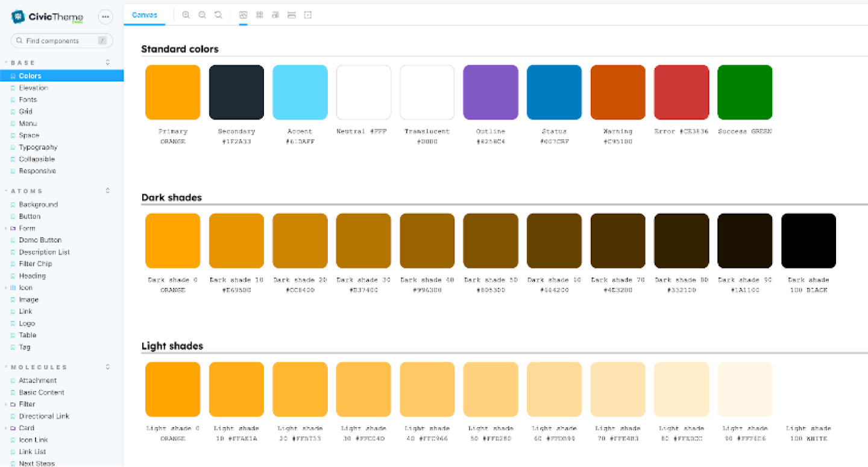Open the viewport size toolbar icon
The width and height of the screenshot is (868, 467).
(x=275, y=15)
